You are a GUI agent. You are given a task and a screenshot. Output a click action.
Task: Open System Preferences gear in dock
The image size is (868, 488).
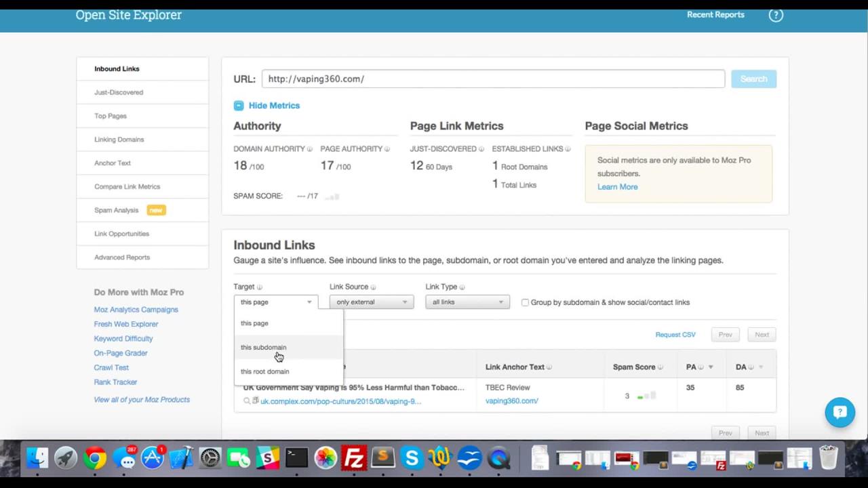pos(210,459)
